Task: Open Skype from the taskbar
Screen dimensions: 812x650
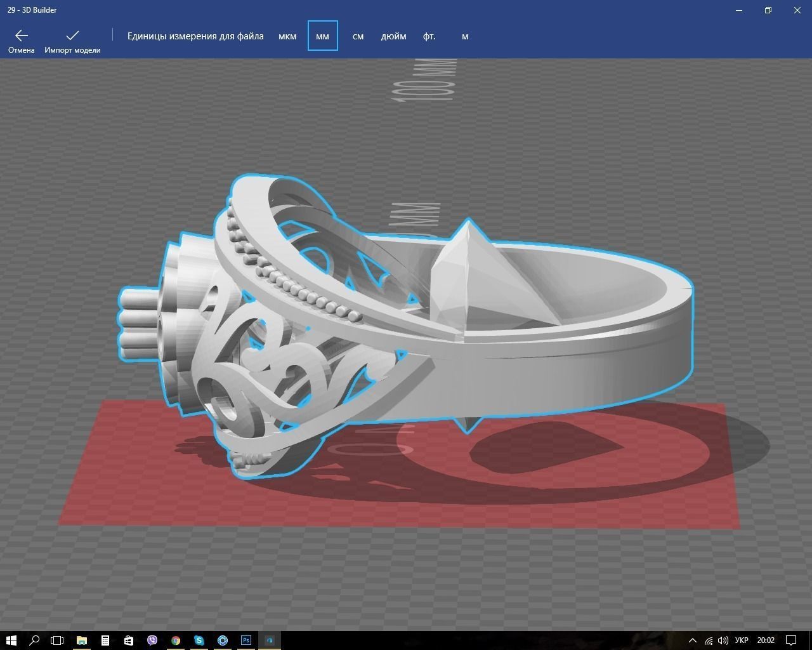Action: pos(199,640)
